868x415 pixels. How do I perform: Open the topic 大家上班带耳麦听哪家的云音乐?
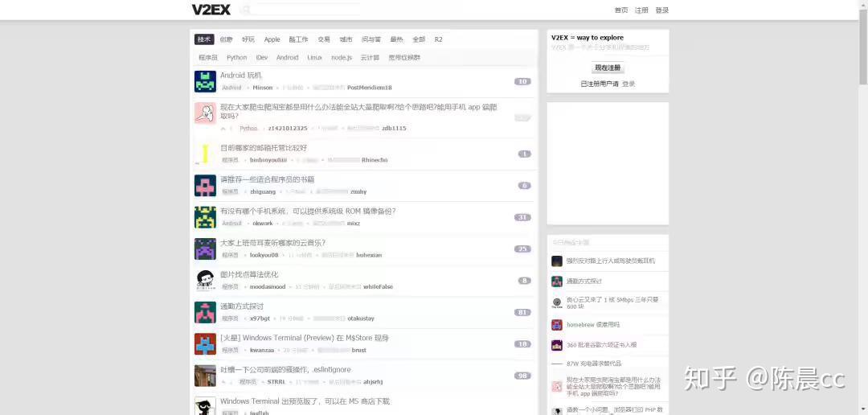tap(273, 243)
